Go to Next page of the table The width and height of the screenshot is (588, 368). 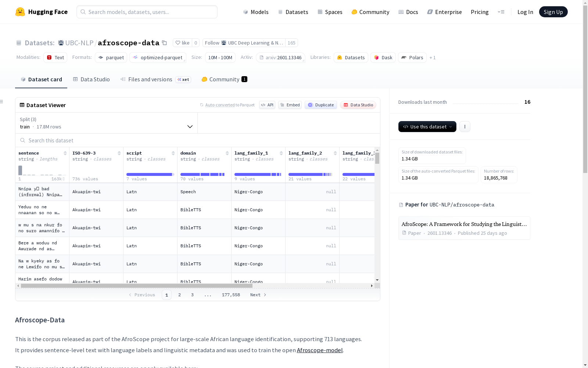258,295
